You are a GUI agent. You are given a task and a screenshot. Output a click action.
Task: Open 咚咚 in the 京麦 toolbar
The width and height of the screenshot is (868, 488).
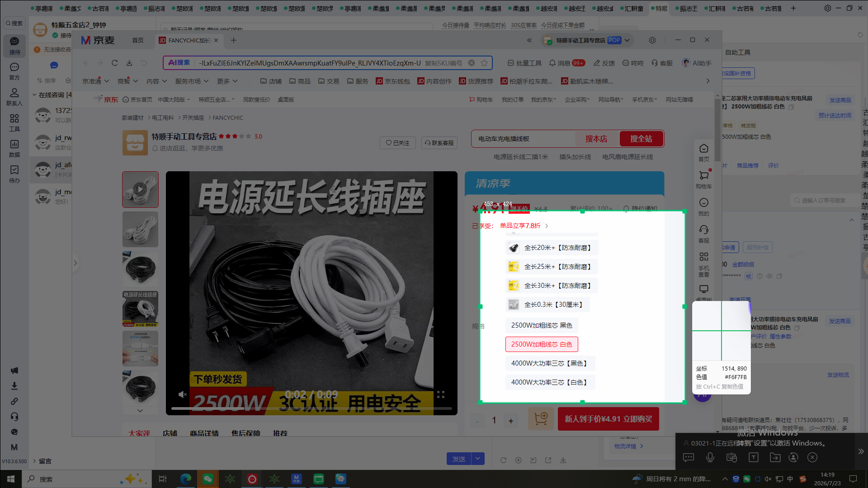633,63
